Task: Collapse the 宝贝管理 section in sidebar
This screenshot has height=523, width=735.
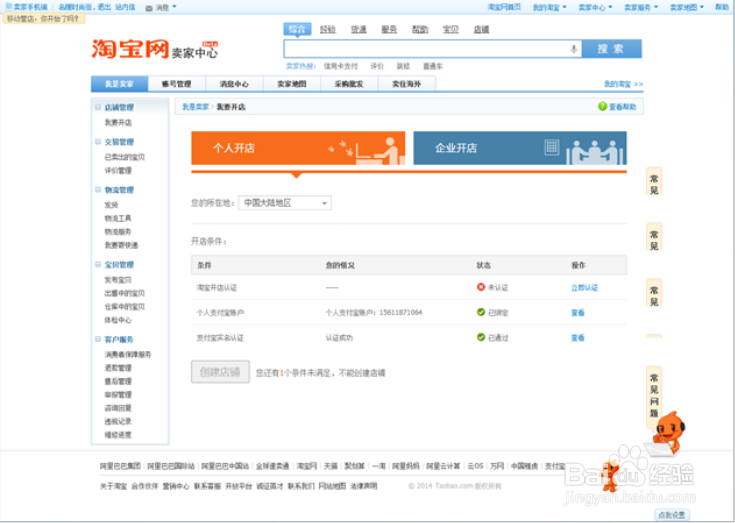Action: 98,265
